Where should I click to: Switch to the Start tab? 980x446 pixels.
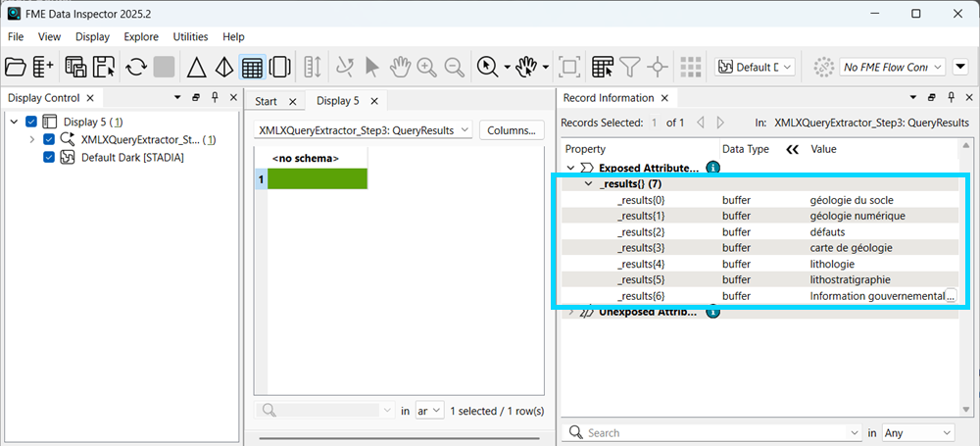coord(267,101)
